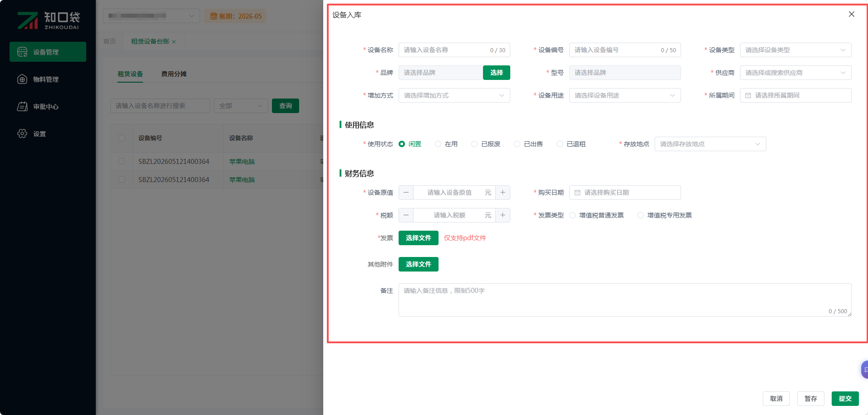
Task: Open the 供应商 search dropdown
Action: pyautogui.click(x=795, y=73)
